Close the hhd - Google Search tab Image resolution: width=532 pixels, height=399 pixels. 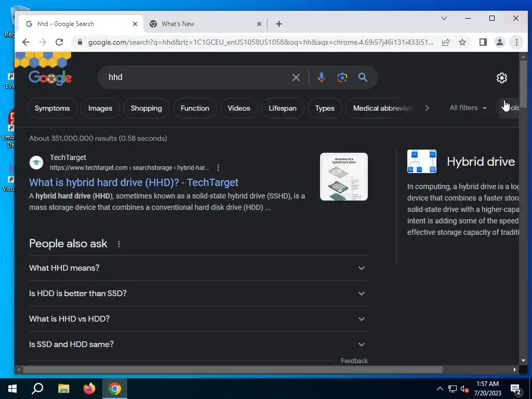pyautogui.click(x=135, y=24)
